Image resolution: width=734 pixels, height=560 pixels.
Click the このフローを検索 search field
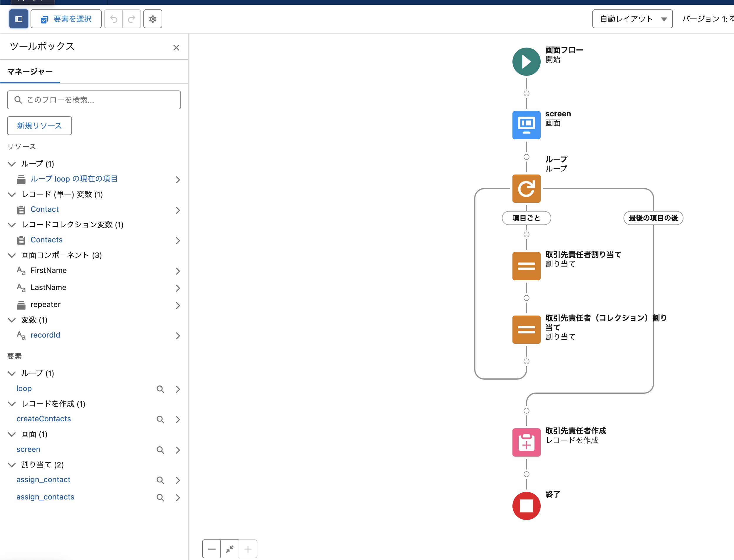coord(94,100)
